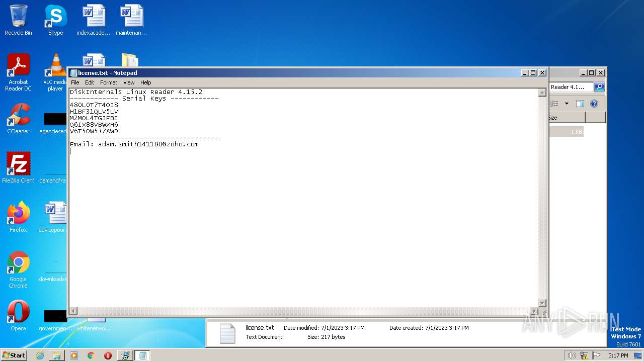Click the Action Center flag tray icon
This screenshot has width=644, height=362.
597,355
